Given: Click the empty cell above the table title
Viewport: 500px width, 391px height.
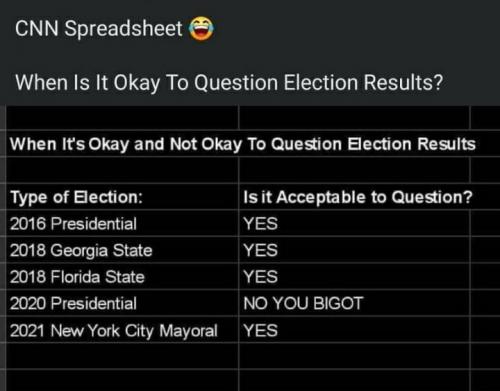Looking at the screenshot, I should 122,118.
